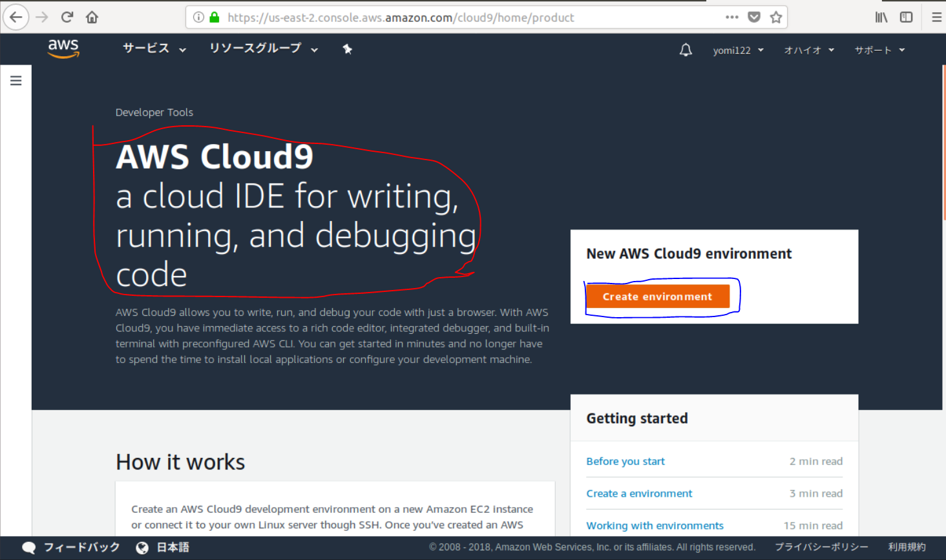Click the pin shortcut icon in AWS navbar
The image size is (946, 560).
tap(348, 49)
